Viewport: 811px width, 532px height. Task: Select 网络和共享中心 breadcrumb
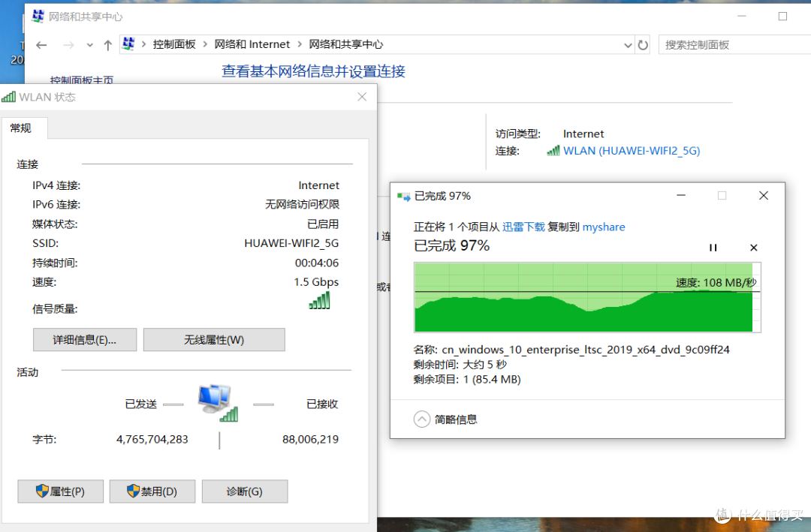346,44
